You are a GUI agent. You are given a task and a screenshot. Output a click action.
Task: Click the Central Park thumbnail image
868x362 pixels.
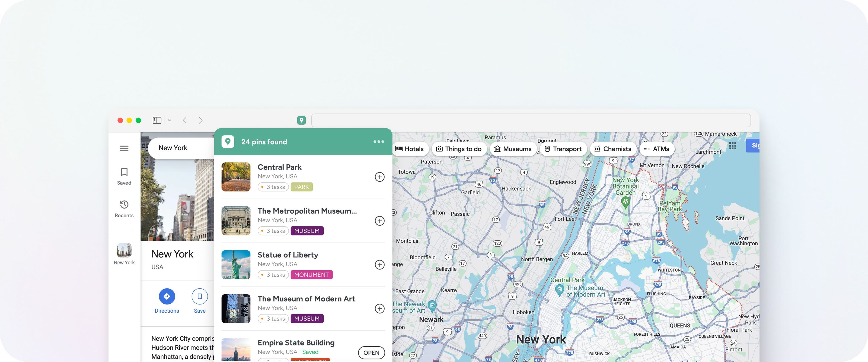(x=236, y=177)
